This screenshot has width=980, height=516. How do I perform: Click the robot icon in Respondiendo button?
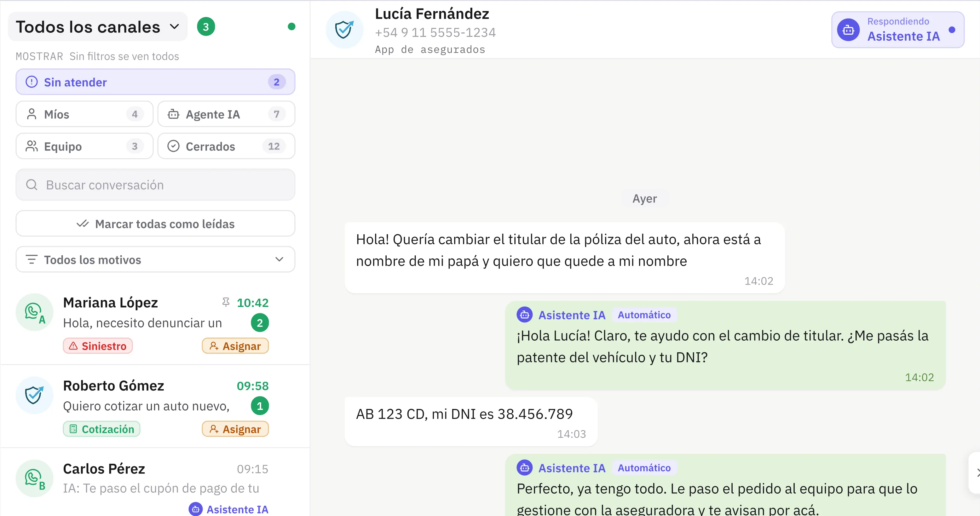click(848, 30)
